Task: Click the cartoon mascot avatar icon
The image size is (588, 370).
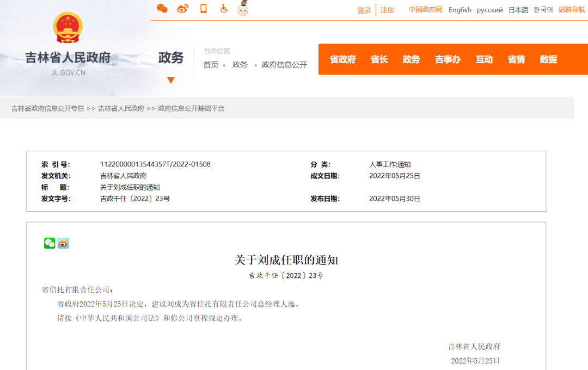Action: click(243, 9)
